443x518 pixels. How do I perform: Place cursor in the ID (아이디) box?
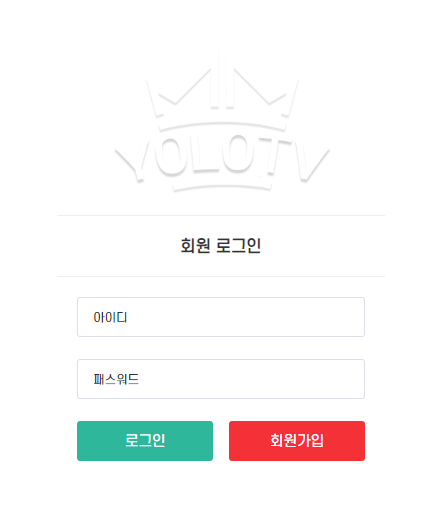coord(221,317)
